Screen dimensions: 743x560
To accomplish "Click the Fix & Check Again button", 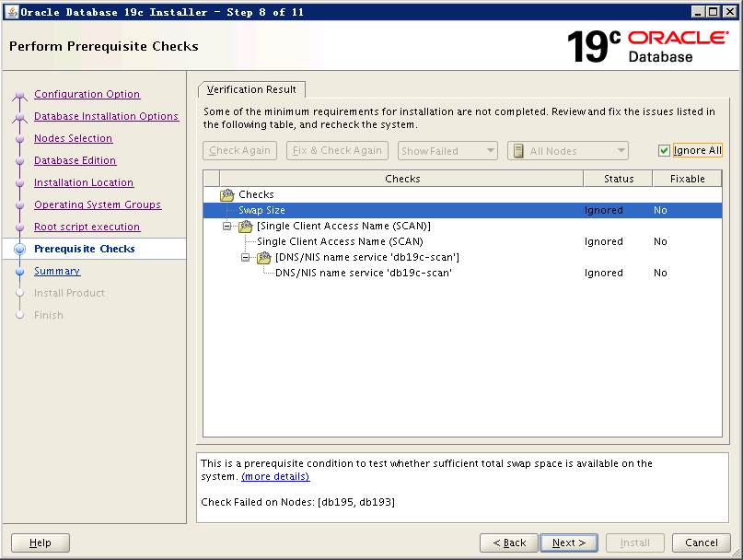I will [x=337, y=151].
